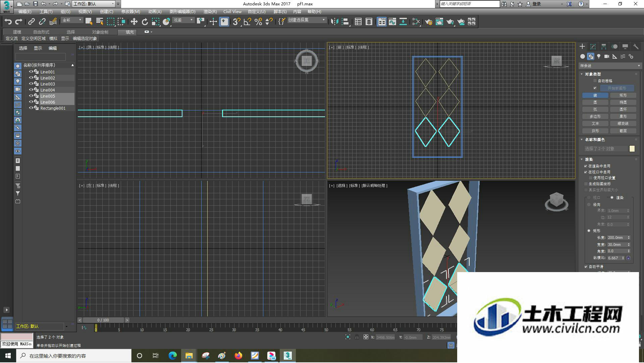Click the time slider 0 / 100 handle
This screenshot has width=644, height=363.
click(103, 320)
